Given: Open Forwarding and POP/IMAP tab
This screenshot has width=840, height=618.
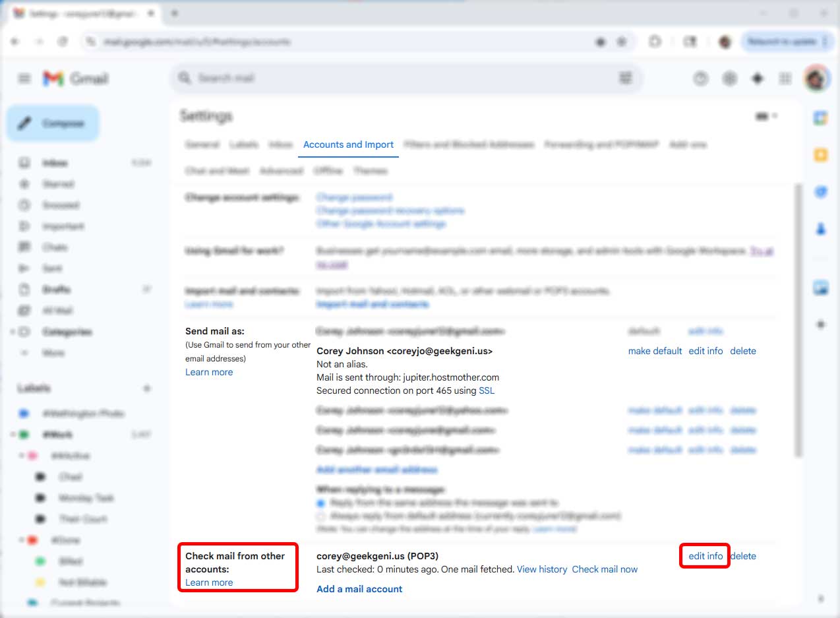Looking at the screenshot, I should (601, 144).
